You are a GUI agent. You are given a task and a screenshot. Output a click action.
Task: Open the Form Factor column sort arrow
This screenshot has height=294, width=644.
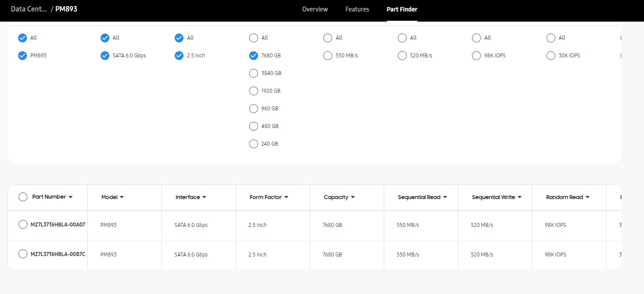[286, 197]
